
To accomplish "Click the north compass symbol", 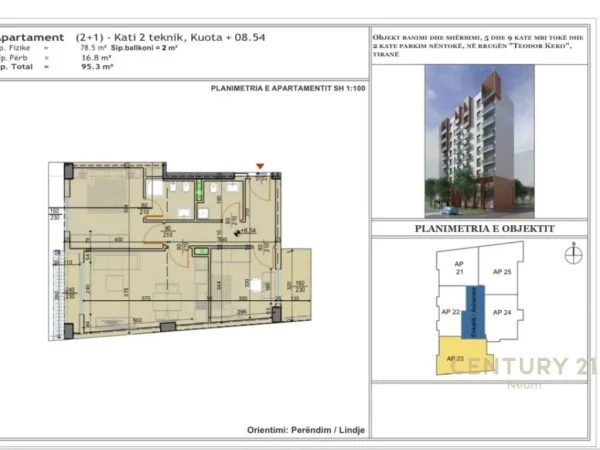I will pos(572,254).
